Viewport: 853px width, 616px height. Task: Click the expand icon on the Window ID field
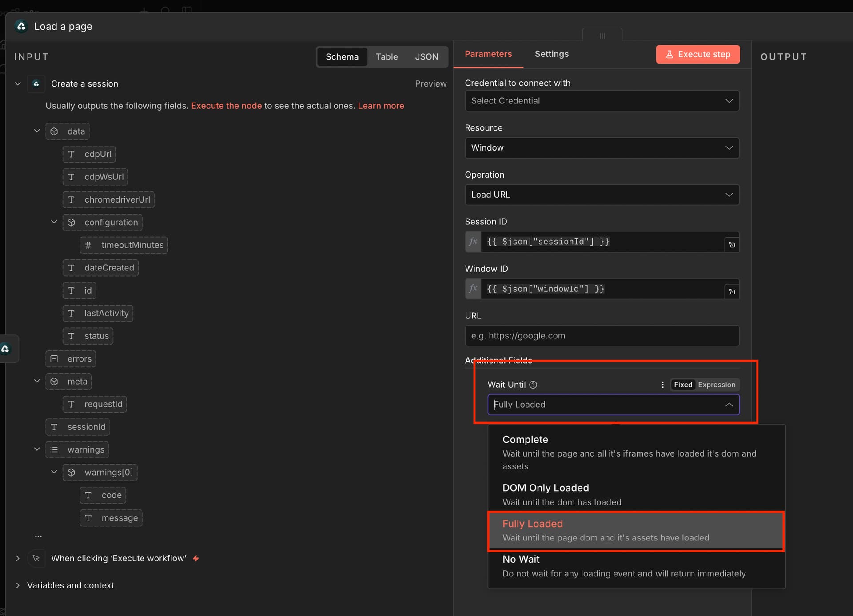(x=732, y=292)
